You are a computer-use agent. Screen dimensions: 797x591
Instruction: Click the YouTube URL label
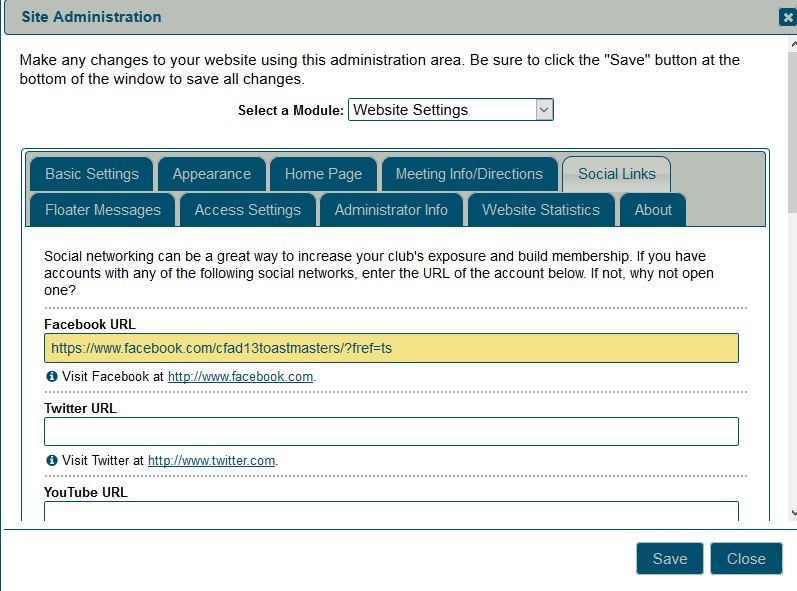click(x=86, y=492)
